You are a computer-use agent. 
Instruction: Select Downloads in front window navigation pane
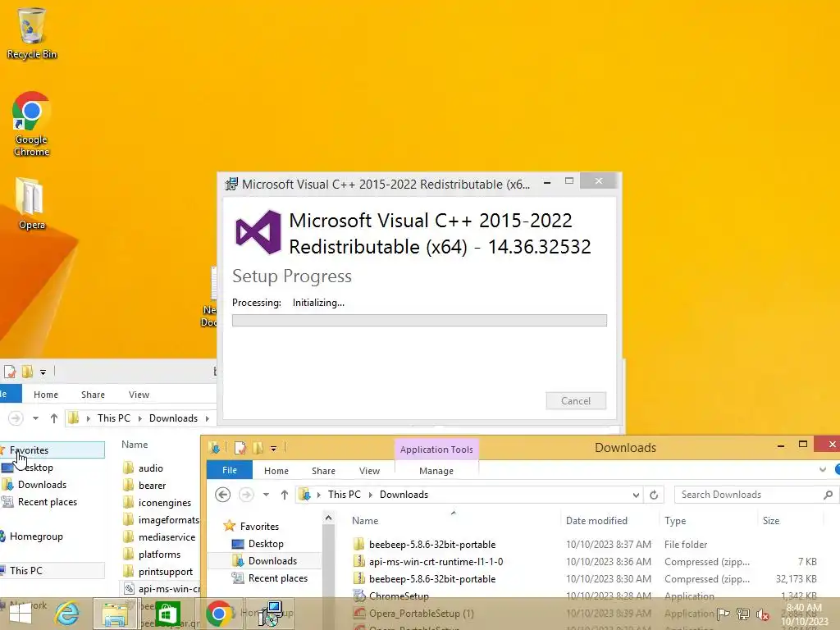272,560
